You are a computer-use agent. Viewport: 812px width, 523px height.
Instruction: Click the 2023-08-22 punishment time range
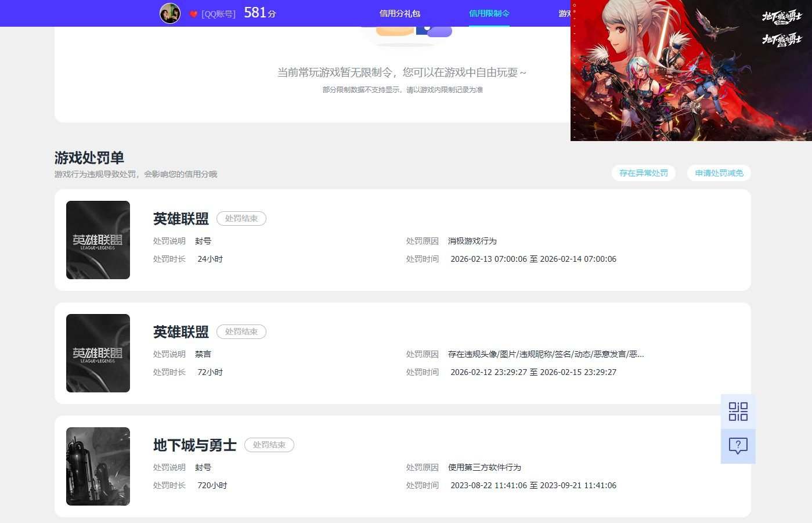(533, 485)
